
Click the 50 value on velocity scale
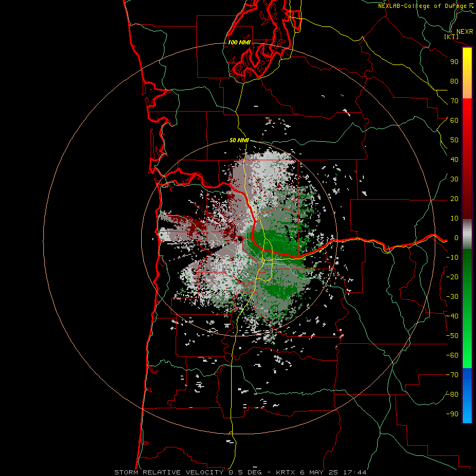coord(454,140)
